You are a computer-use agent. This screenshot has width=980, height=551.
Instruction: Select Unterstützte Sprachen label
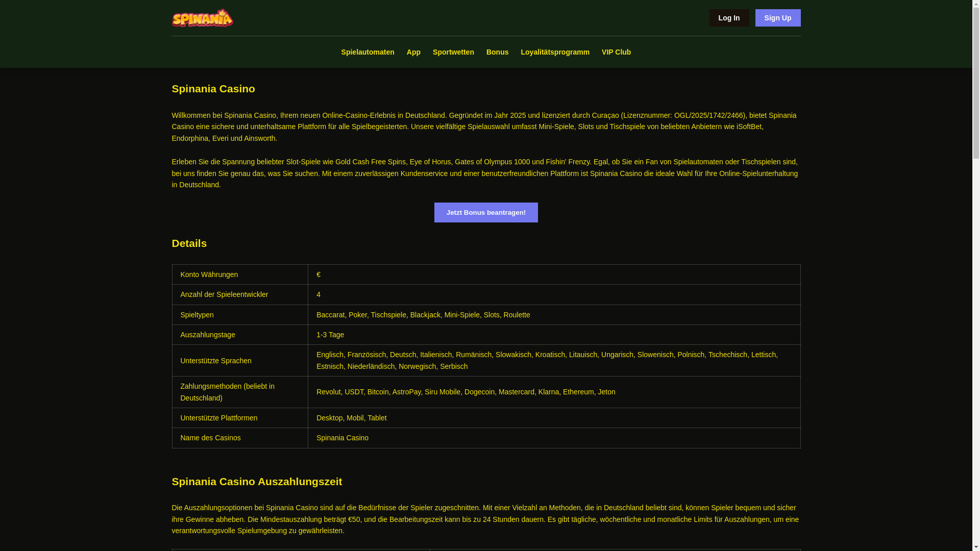[240, 361]
